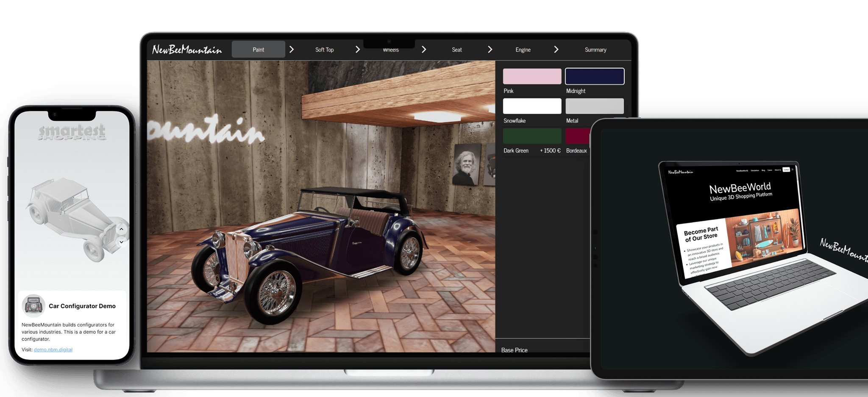Click the chevron between Paint and Soft Top
The image size is (868, 397).
click(291, 50)
